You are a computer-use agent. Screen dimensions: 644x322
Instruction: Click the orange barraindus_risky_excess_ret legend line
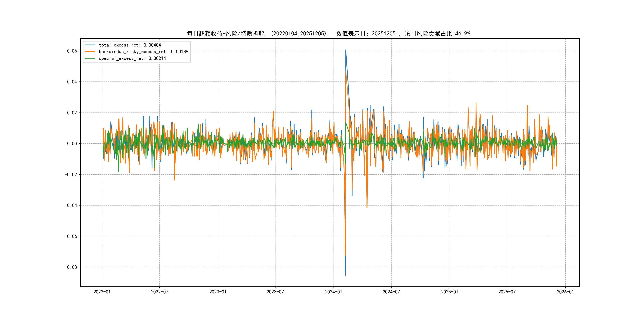pyautogui.click(x=90, y=52)
